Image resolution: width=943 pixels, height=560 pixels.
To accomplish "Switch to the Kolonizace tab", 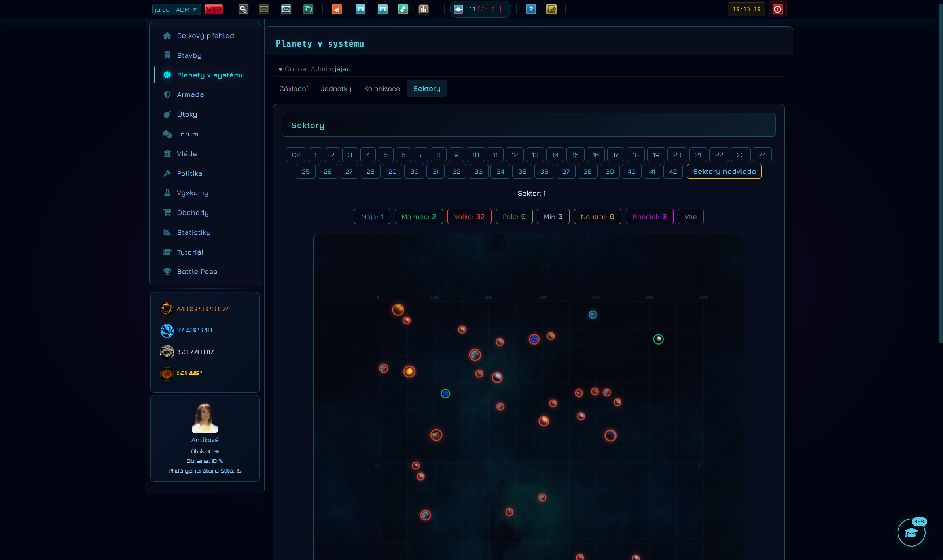I will click(382, 89).
